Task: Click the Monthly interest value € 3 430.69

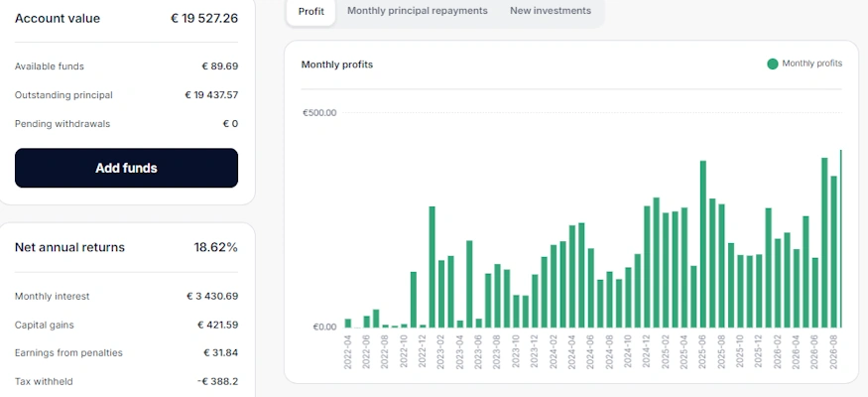Action: coord(212,296)
